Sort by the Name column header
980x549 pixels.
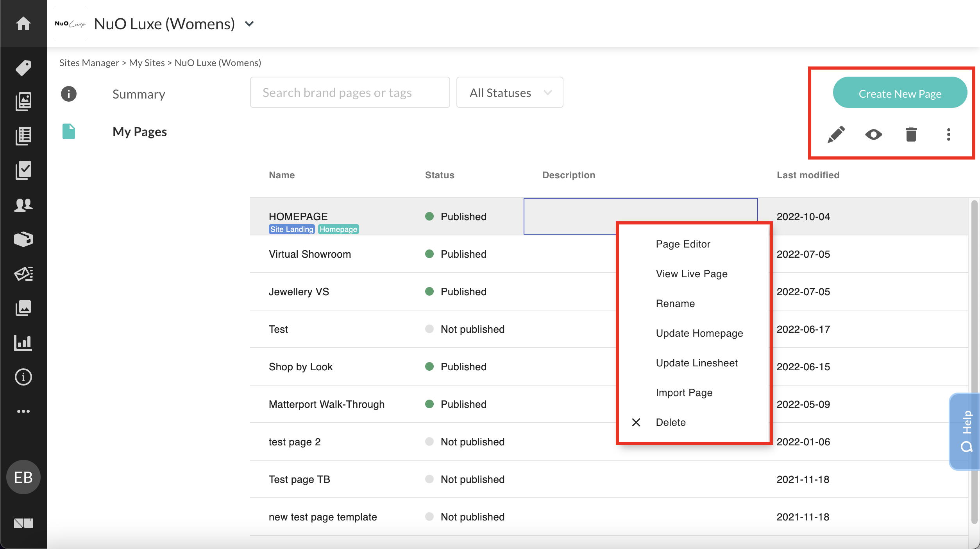282,175
